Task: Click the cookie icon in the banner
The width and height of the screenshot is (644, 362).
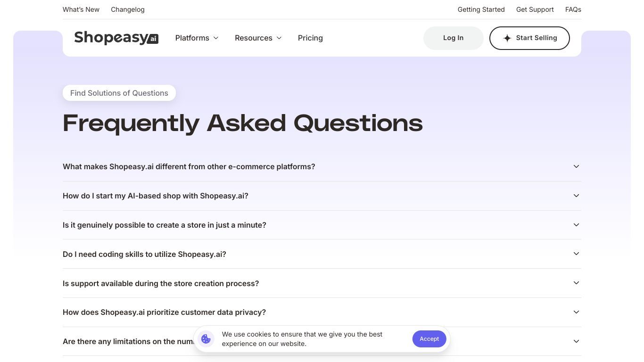Action: (x=206, y=339)
